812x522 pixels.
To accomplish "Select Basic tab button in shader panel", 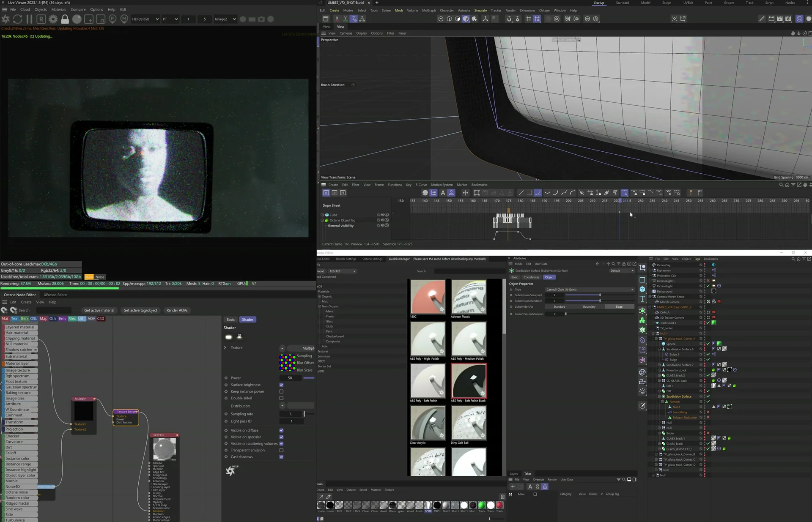I will 230,320.
